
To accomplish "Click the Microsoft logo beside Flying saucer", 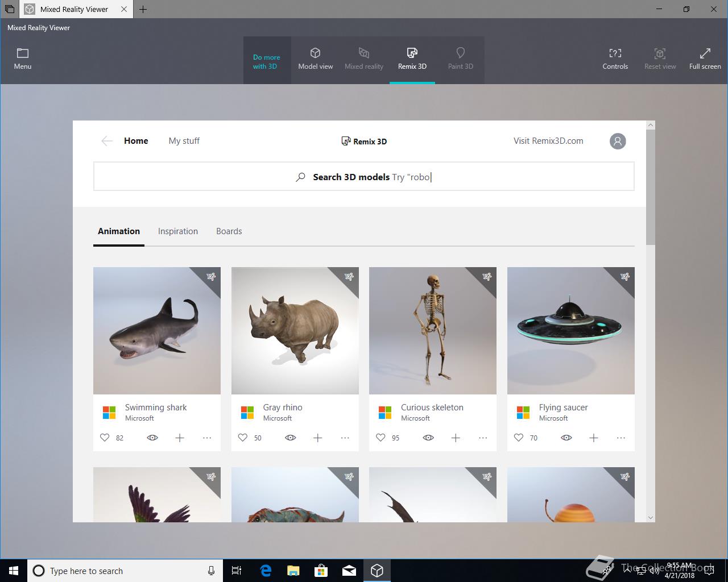I will coord(523,412).
